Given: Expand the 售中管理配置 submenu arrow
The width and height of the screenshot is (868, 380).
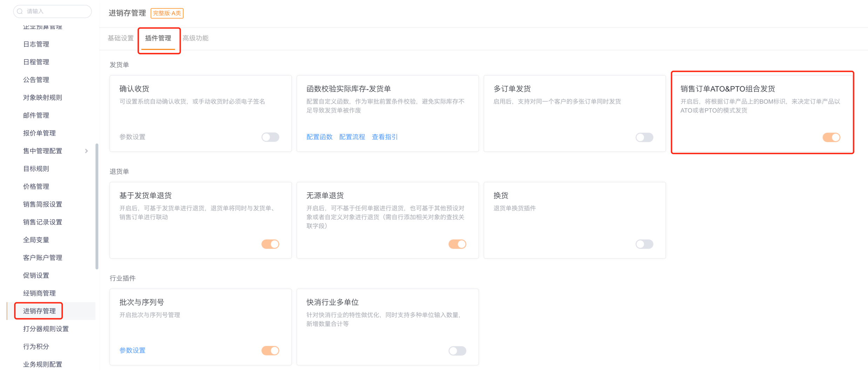Looking at the screenshot, I should [86, 151].
